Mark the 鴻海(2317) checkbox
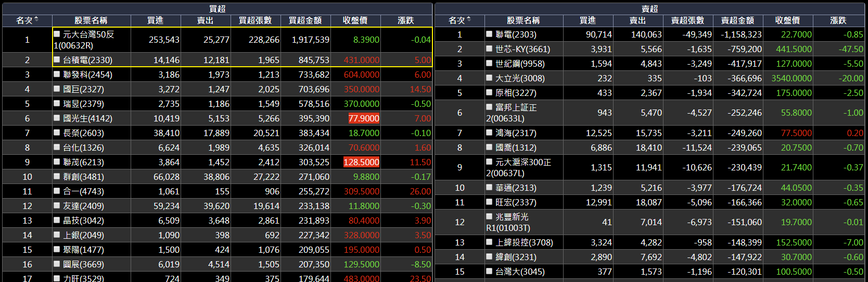 click(489, 133)
